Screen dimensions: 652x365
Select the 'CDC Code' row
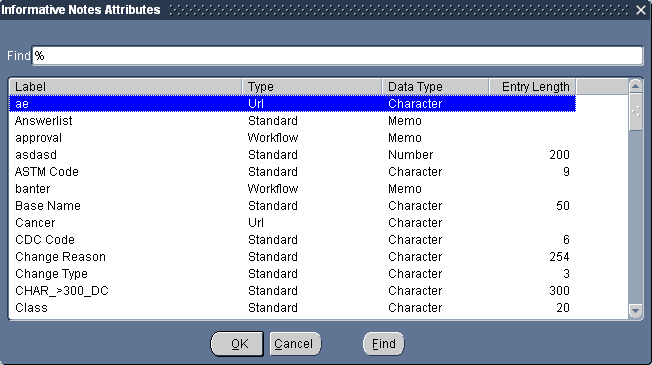293,240
